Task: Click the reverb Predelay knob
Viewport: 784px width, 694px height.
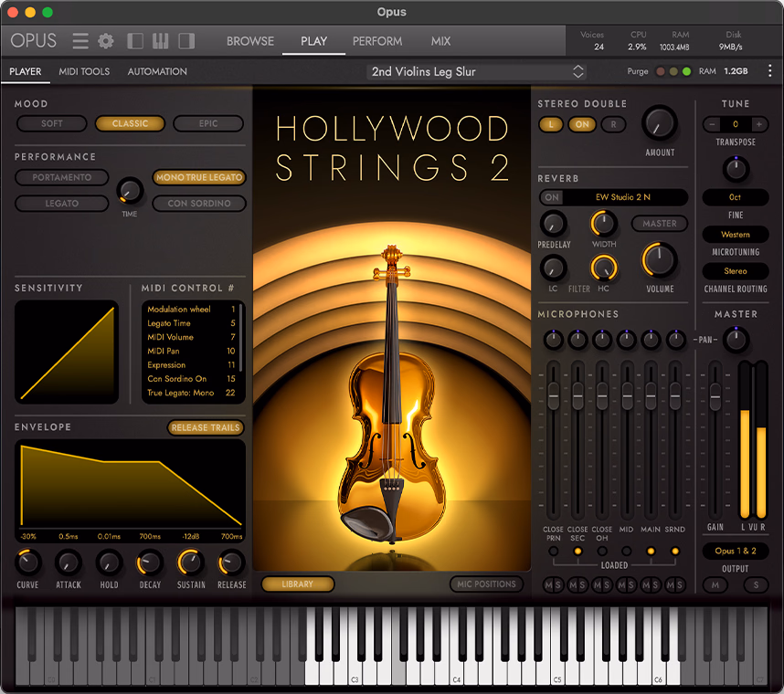Action: (x=554, y=224)
